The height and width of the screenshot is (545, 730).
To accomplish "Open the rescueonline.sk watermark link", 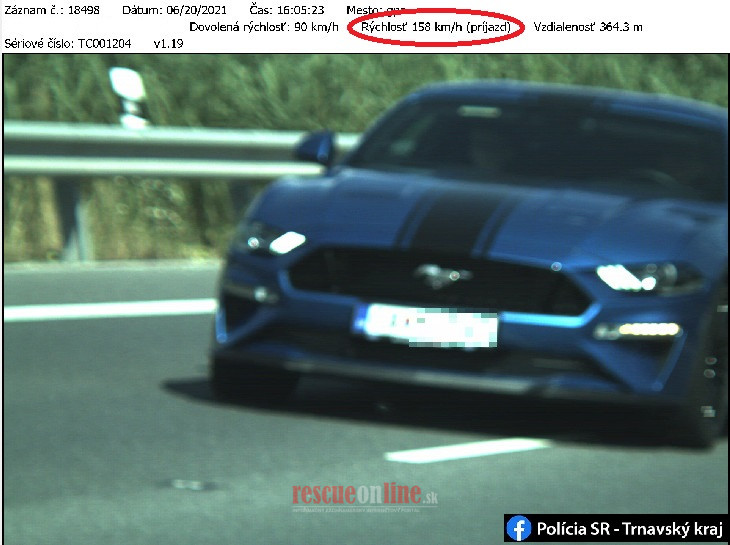I will click(x=365, y=495).
